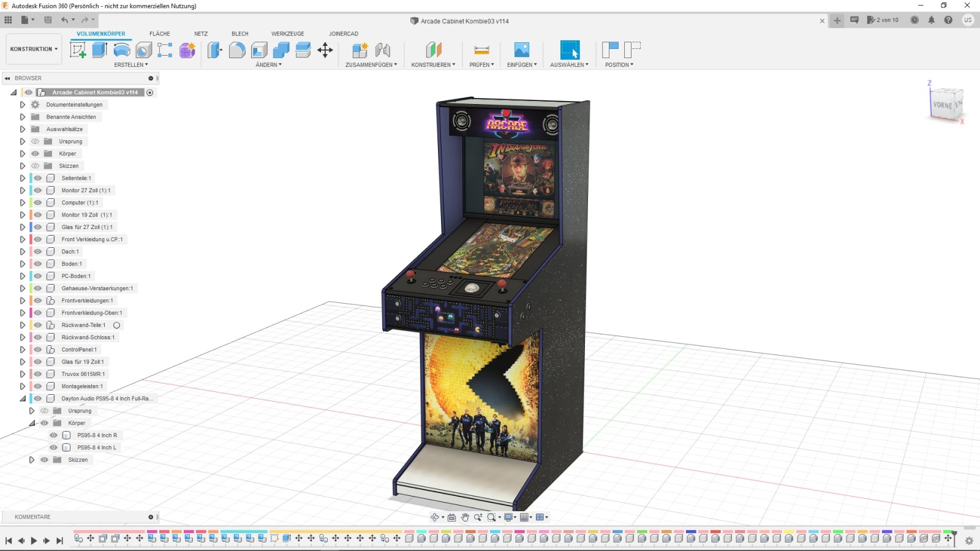Select the New Component icon
This screenshot has width=980, height=551.
[360, 50]
